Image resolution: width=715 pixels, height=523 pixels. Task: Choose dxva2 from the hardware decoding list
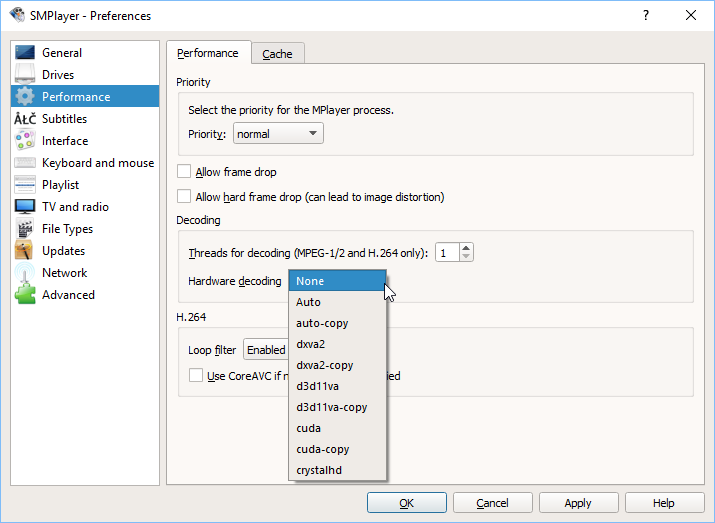point(311,344)
